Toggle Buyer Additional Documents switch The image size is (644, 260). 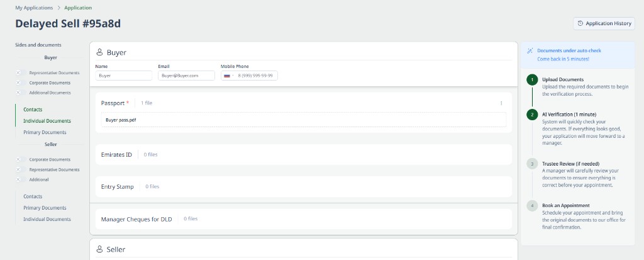point(21,93)
